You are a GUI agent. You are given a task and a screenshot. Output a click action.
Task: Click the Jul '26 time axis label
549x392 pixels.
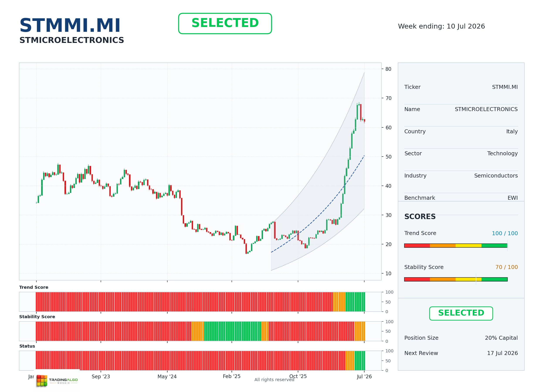(x=364, y=377)
